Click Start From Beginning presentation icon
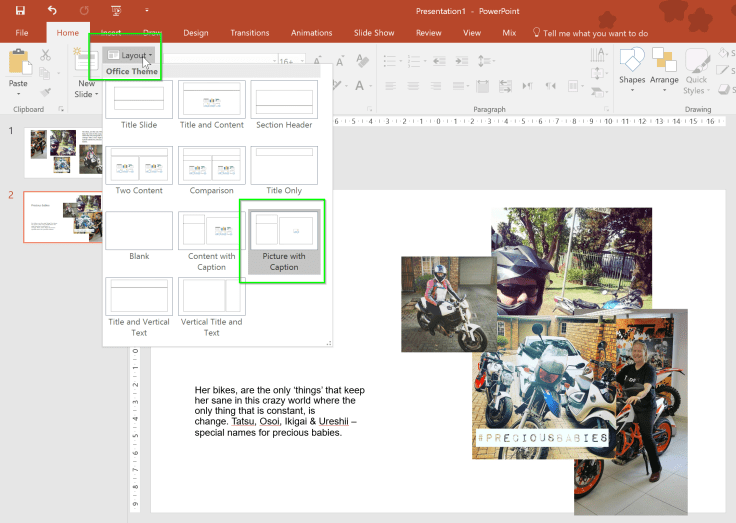736x523 pixels. click(x=116, y=10)
